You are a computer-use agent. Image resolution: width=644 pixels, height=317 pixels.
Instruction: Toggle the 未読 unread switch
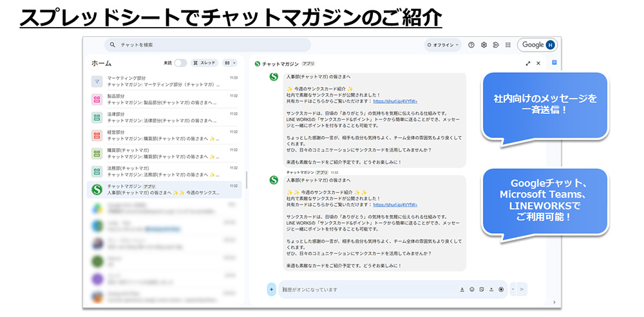(x=180, y=63)
